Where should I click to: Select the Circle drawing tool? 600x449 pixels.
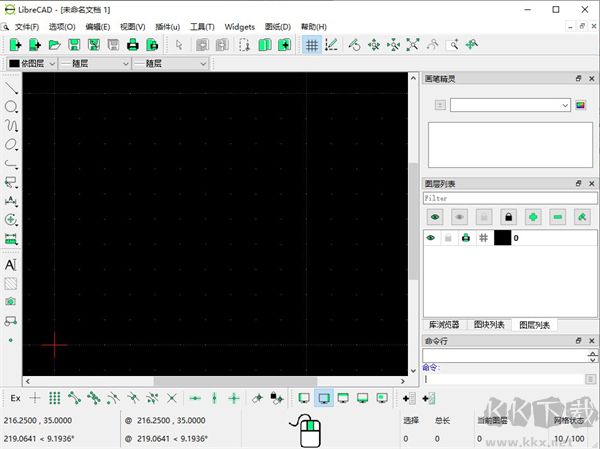click(11, 107)
